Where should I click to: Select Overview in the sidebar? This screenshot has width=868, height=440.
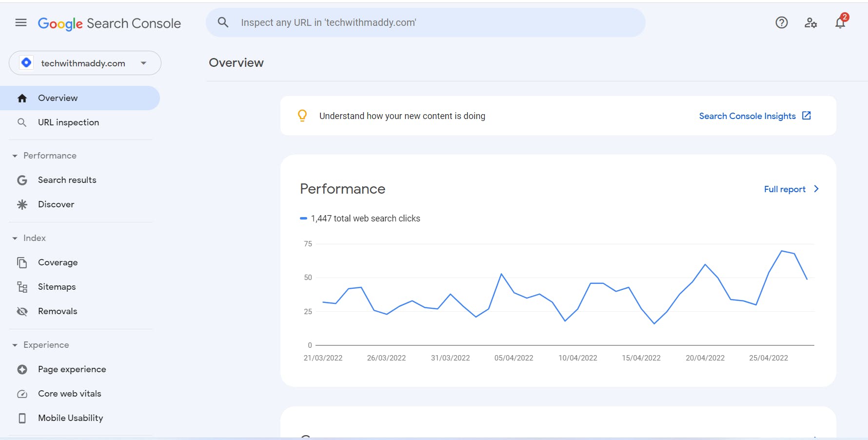pos(80,98)
